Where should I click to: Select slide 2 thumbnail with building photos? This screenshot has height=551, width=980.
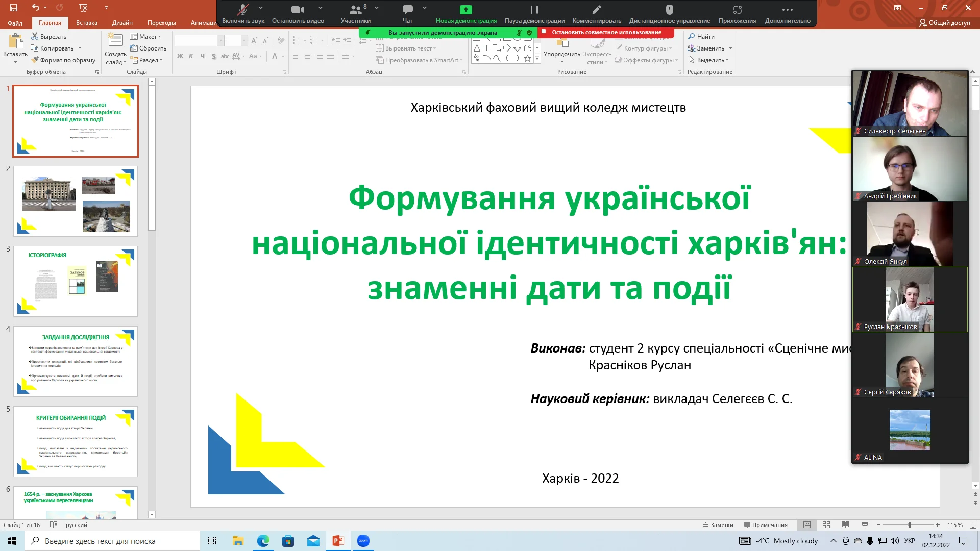(x=76, y=201)
